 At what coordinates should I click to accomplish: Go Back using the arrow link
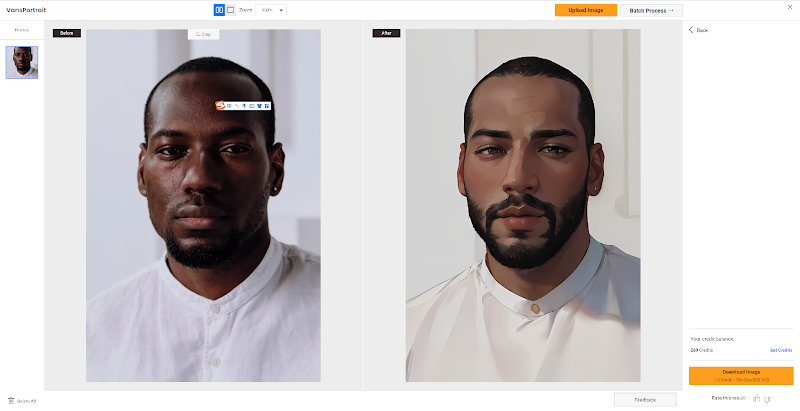[x=698, y=30]
